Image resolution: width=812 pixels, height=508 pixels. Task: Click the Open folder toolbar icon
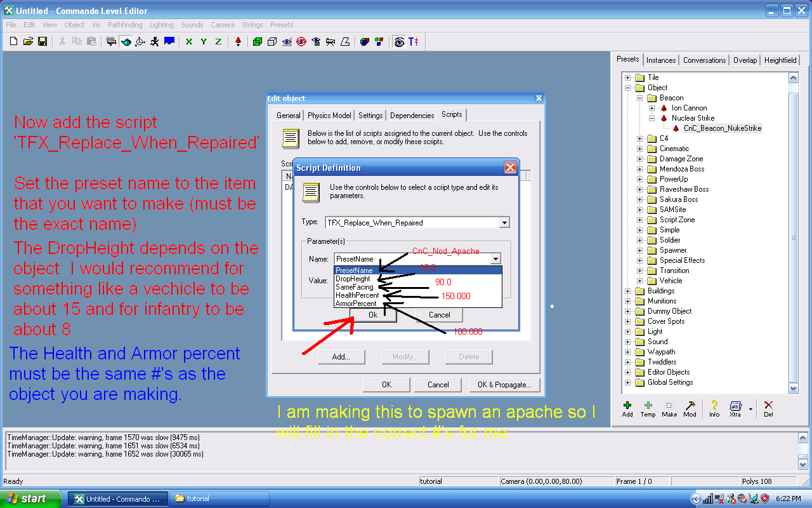28,41
